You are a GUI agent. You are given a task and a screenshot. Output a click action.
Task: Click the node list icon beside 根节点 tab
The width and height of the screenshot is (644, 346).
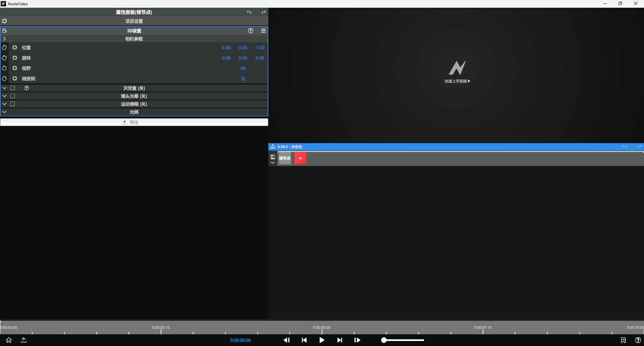point(273,156)
